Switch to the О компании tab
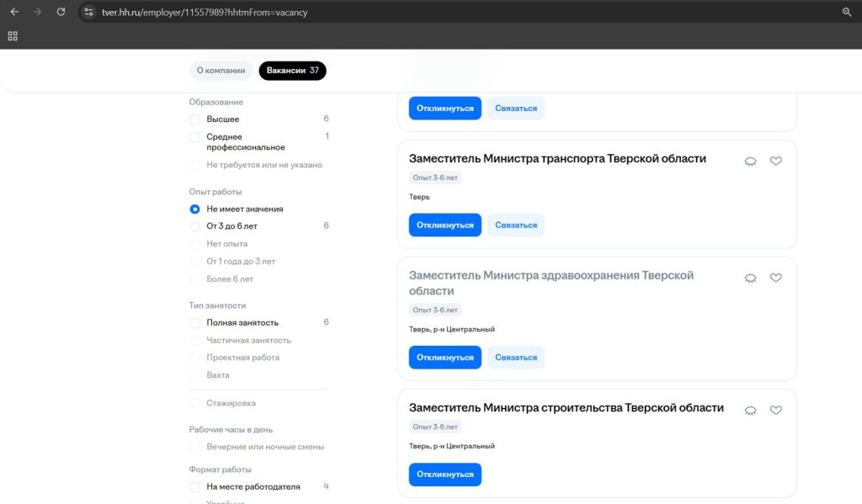 [x=221, y=71]
